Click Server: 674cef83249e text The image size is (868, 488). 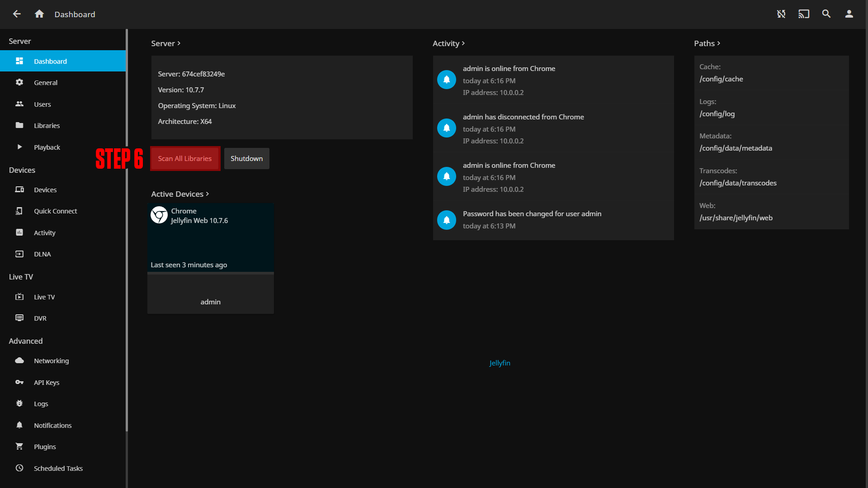pyautogui.click(x=191, y=74)
